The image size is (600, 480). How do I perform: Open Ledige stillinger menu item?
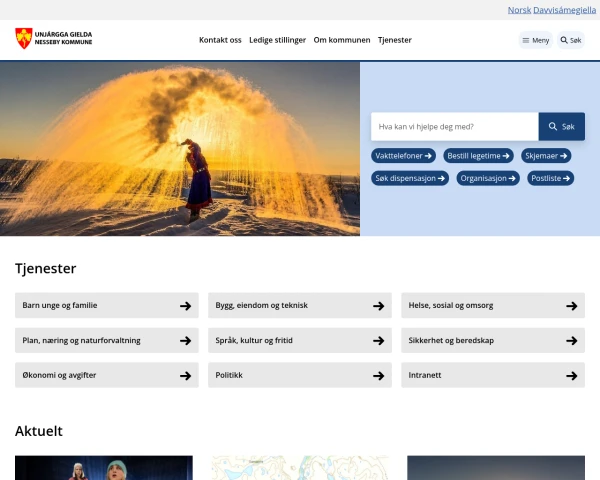(277, 40)
